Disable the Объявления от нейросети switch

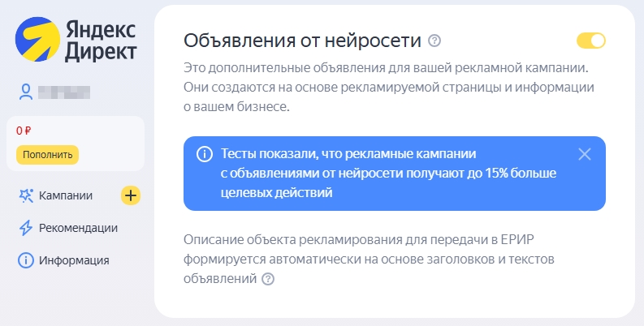591,41
